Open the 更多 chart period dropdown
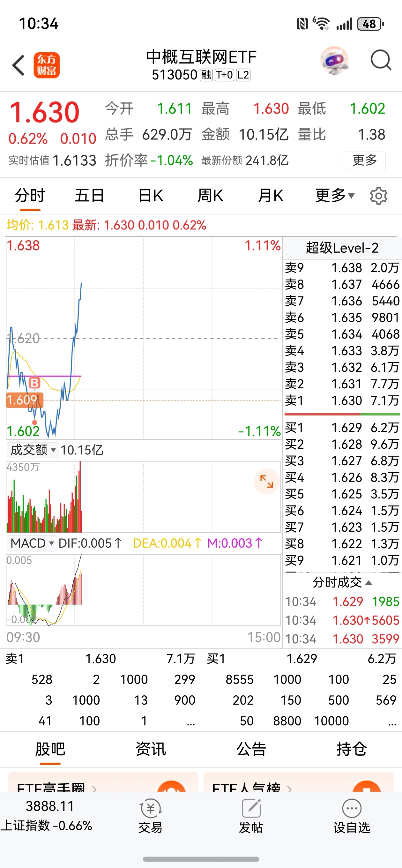The height and width of the screenshot is (868, 402). click(335, 196)
